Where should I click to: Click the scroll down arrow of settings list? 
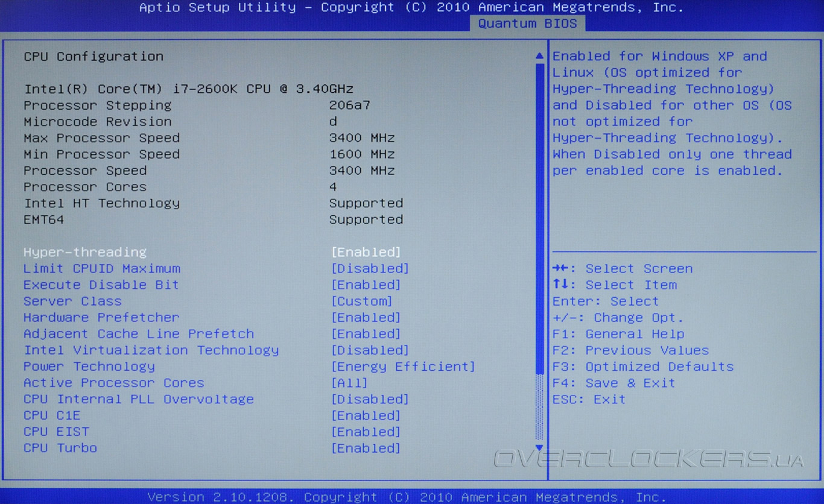point(539,447)
